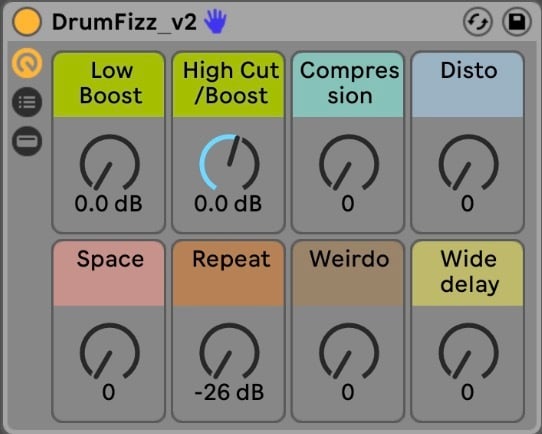
Task: Click the -26 dB value under Repeat
Action: click(x=229, y=392)
